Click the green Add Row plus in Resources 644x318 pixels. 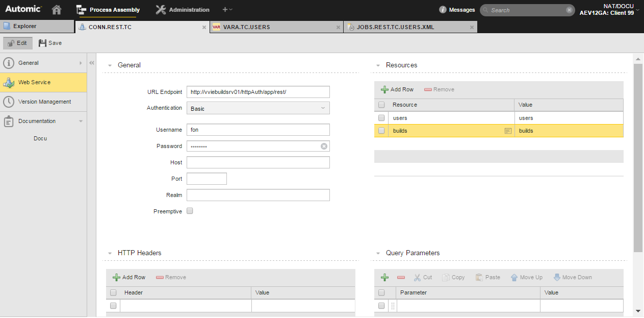pos(384,89)
